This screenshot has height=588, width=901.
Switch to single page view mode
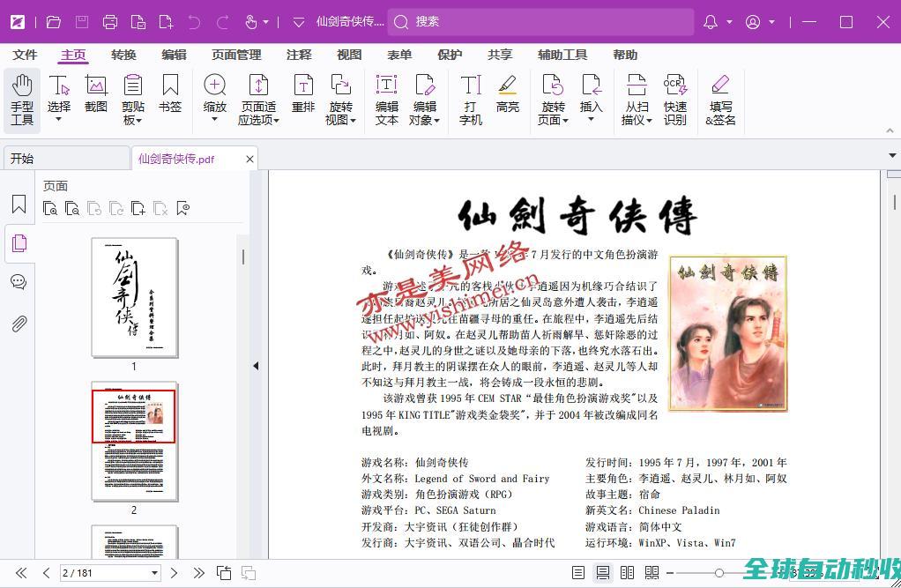(x=578, y=573)
